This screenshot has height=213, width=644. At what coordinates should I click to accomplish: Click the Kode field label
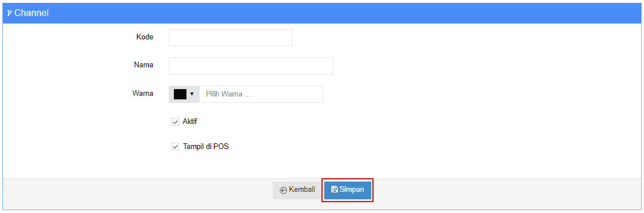145,37
